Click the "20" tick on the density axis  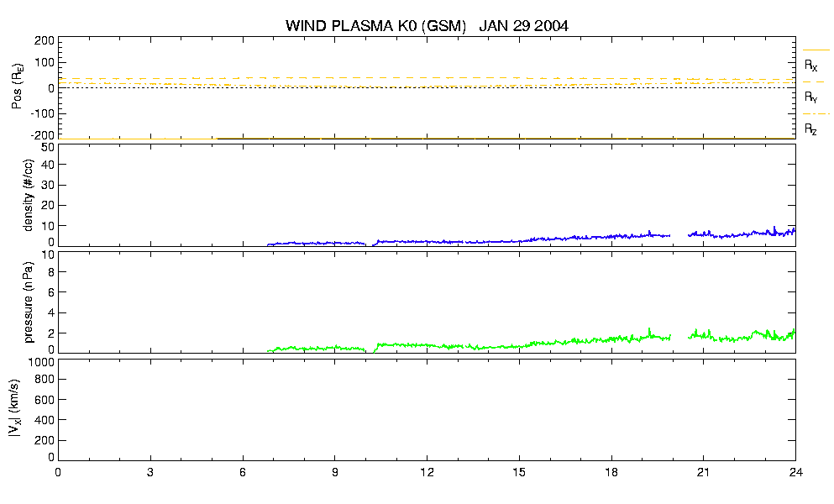point(48,206)
